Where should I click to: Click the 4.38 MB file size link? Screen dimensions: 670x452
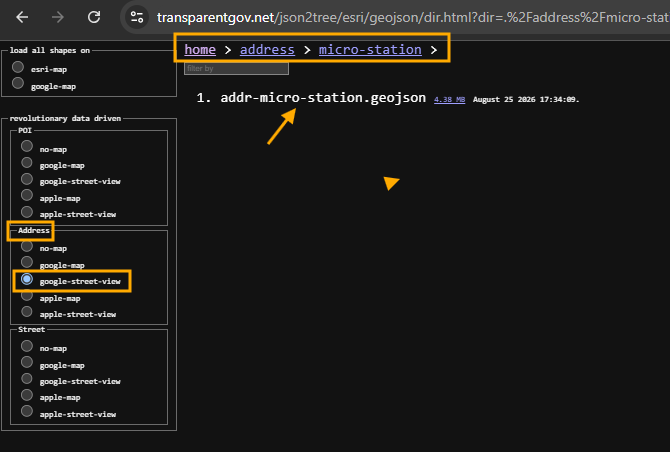point(450,100)
